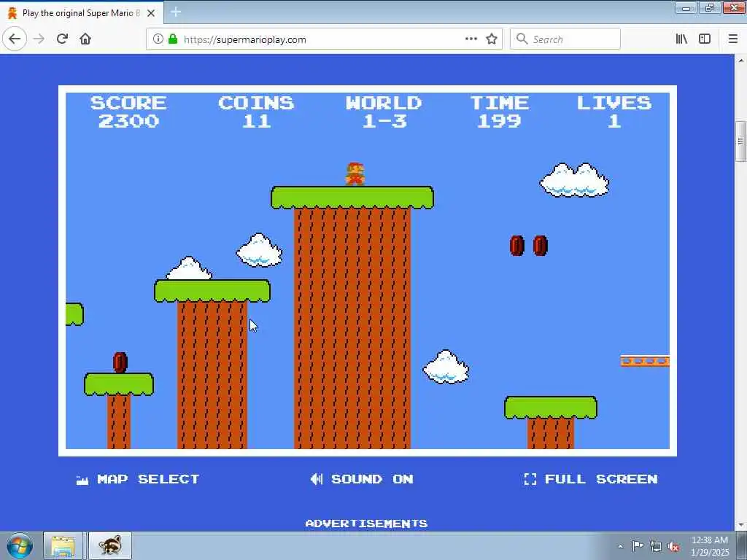Screen dimensions: 747x560
Task: Click the browser forward arrow
Action: click(39, 39)
